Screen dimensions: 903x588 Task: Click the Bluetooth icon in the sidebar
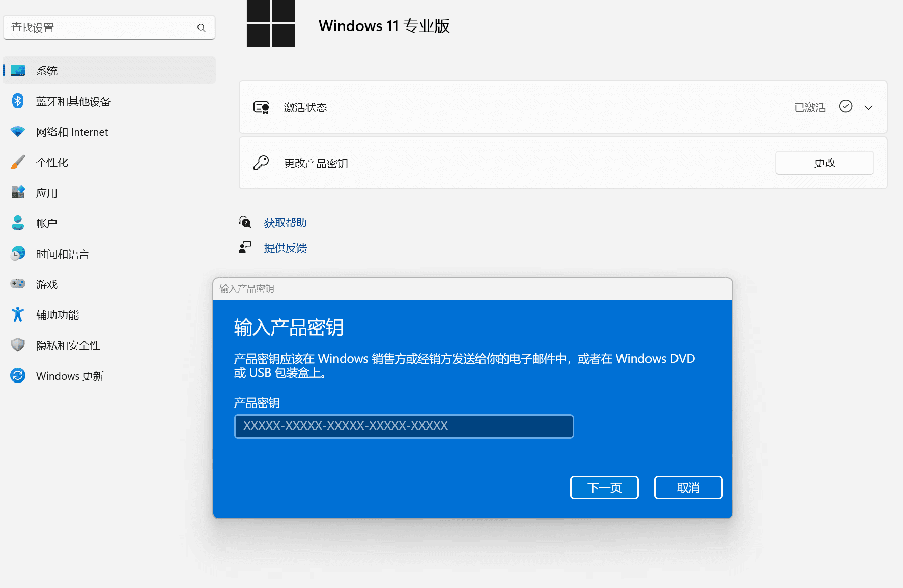[x=18, y=101]
